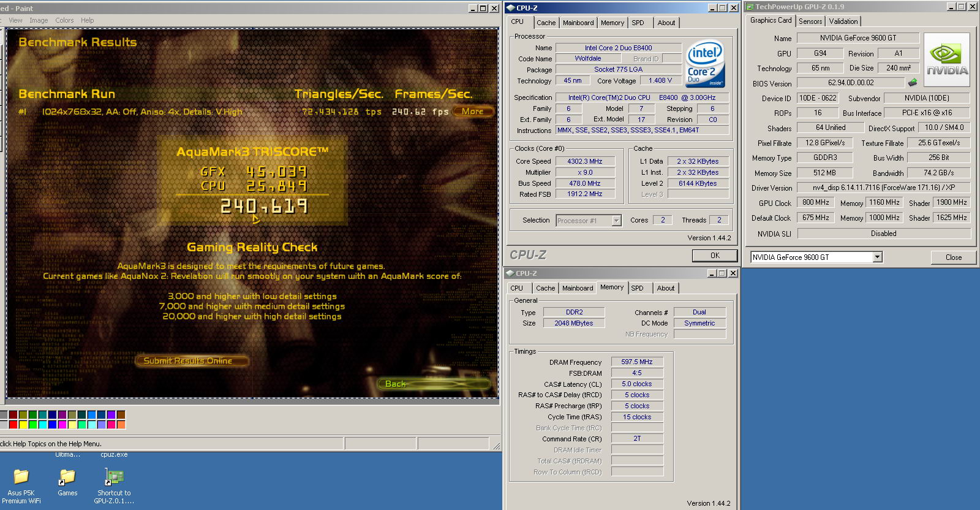The width and height of the screenshot is (980, 510).
Task: Click the Intel Core 2 Duo logo
Action: click(x=706, y=64)
